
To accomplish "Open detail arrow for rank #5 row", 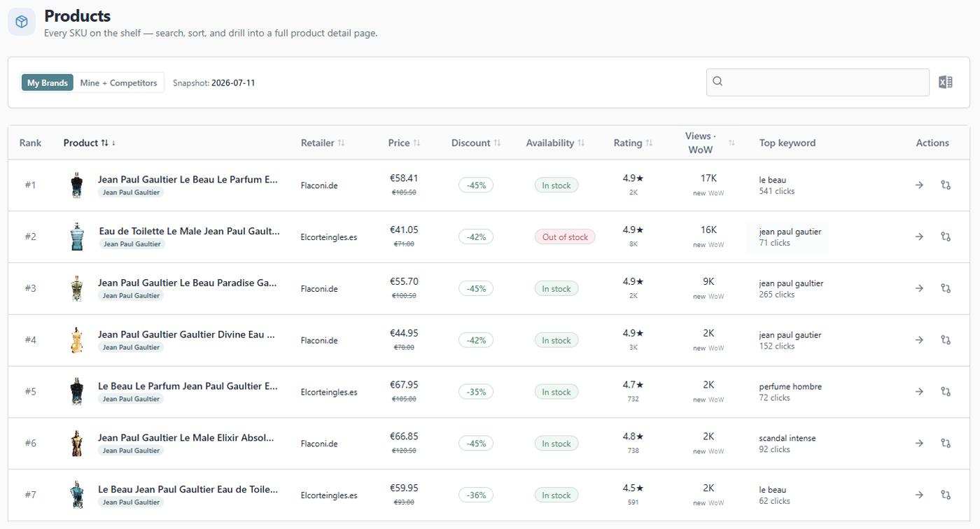I will tap(919, 392).
